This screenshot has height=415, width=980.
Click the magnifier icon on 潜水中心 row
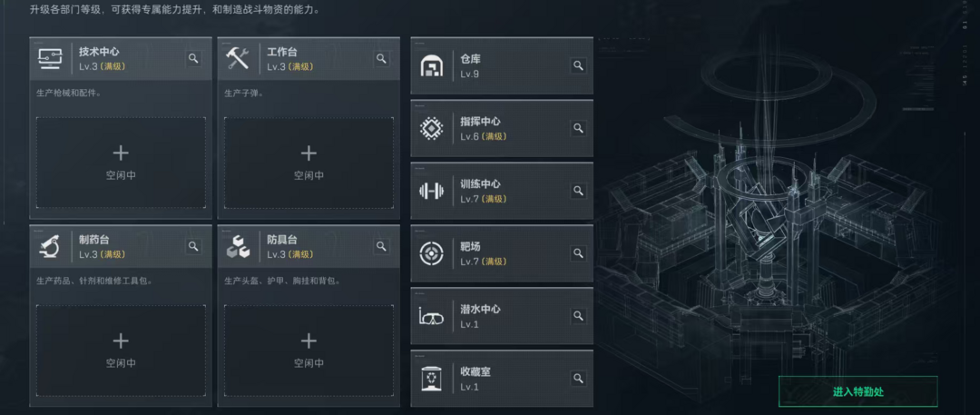tap(578, 316)
